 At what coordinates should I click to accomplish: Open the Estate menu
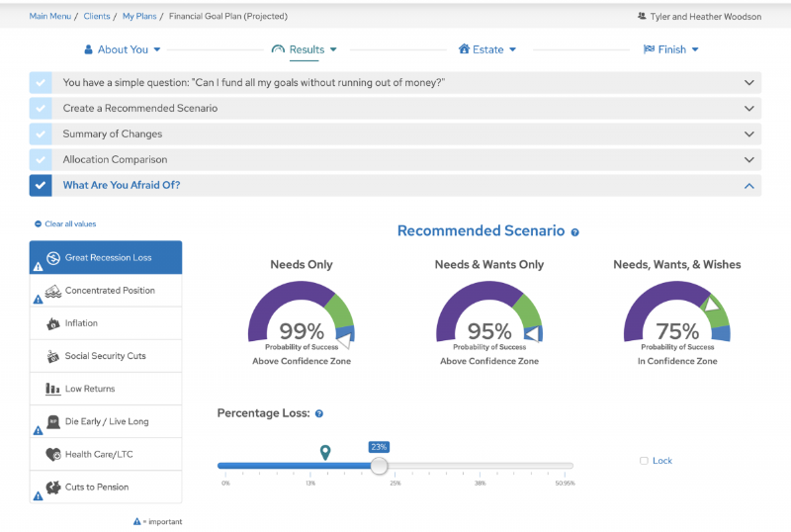pyautogui.click(x=486, y=49)
